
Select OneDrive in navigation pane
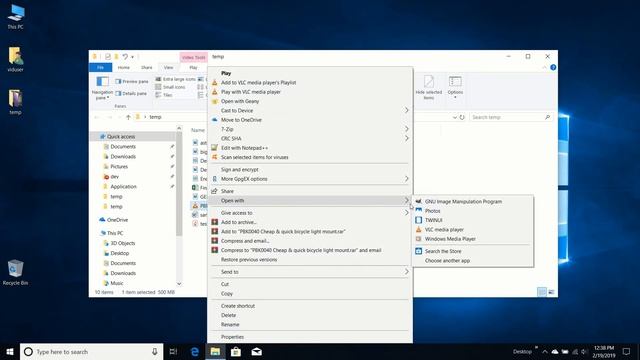click(x=118, y=220)
